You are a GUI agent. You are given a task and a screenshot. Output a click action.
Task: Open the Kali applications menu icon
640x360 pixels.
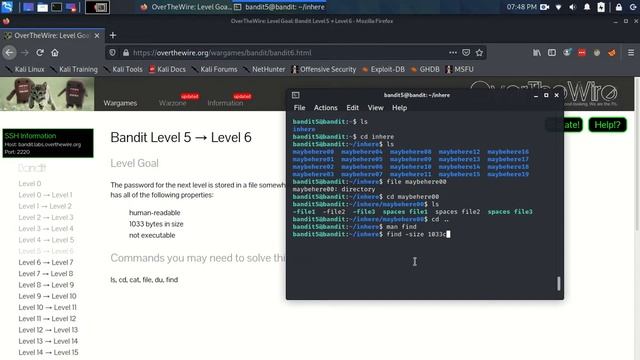coord(7,7)
